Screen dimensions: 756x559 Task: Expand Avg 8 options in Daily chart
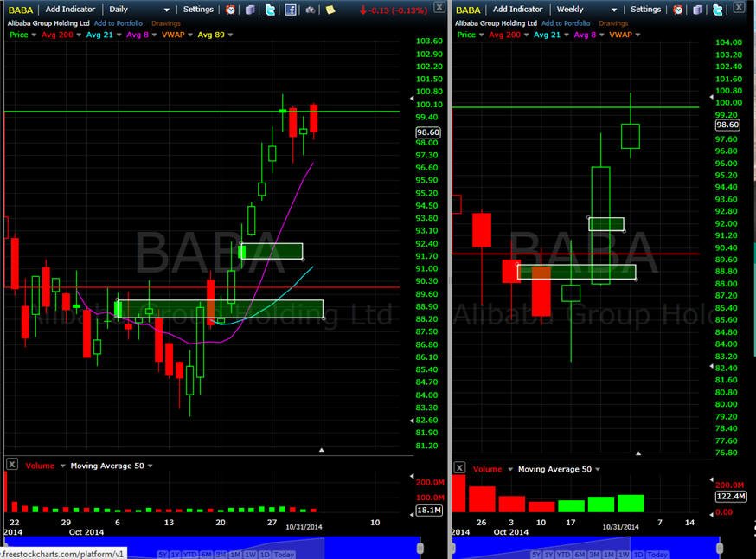(154, 35)
